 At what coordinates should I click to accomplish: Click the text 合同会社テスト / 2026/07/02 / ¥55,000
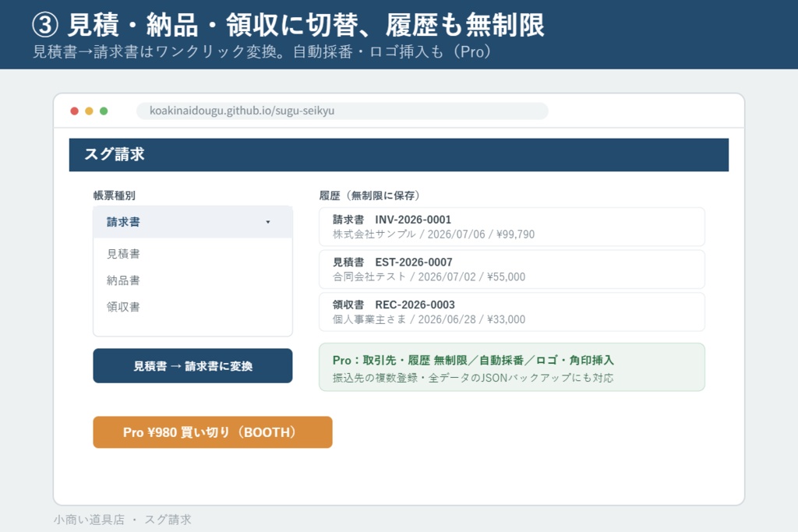click(x=429, y=277)
